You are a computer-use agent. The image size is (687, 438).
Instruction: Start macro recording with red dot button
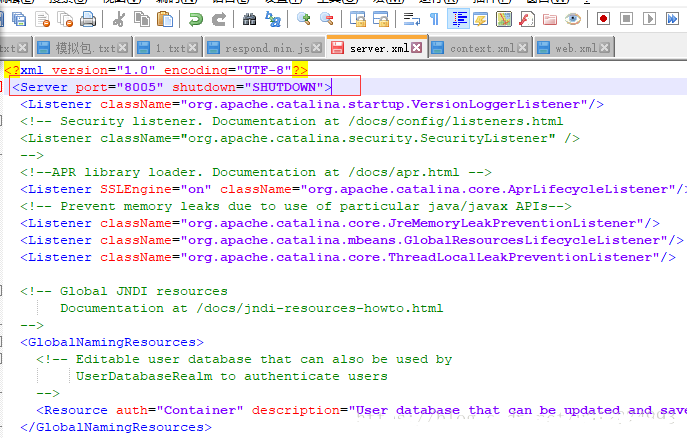pyautogui.click(x=603, y=19)
